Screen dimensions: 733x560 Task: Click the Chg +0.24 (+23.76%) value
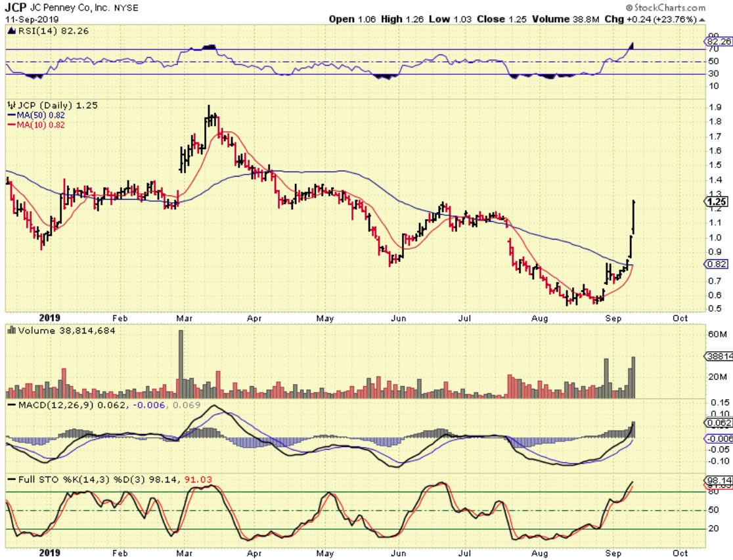tap(651, 19)
